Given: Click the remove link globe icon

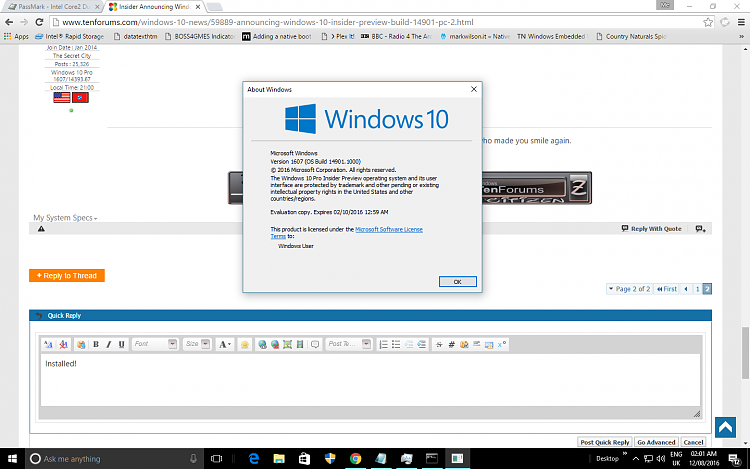Looking at the screenshot, I should tap(275, 344).
